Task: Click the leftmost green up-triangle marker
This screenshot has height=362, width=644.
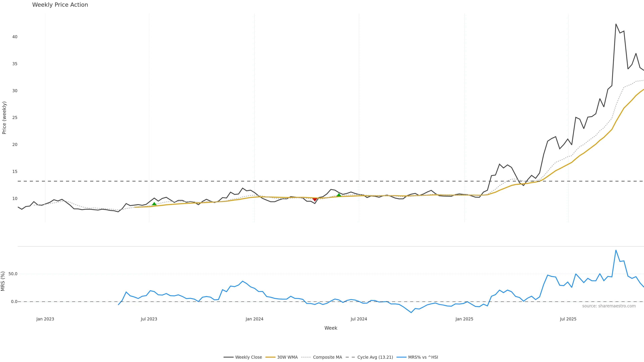Action: (x=154, y=204)
